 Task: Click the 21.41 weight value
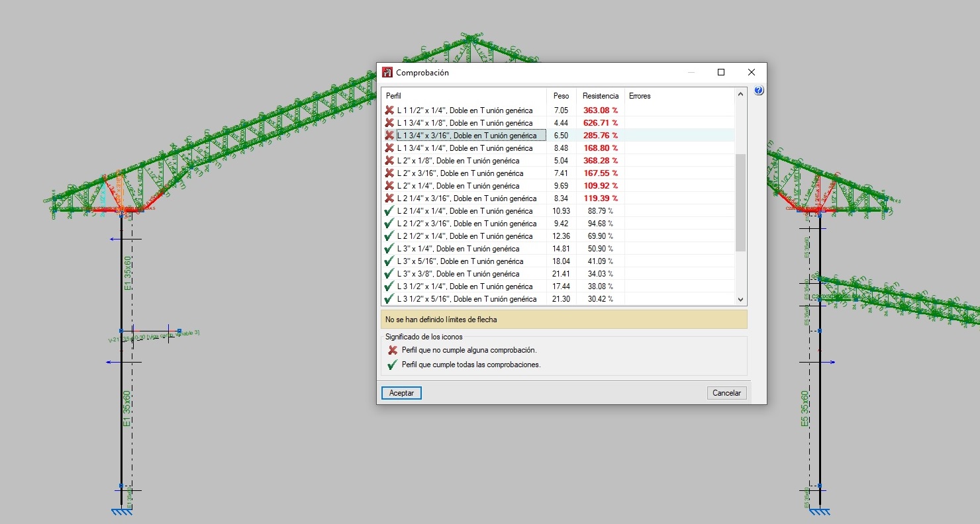(561, 274)
